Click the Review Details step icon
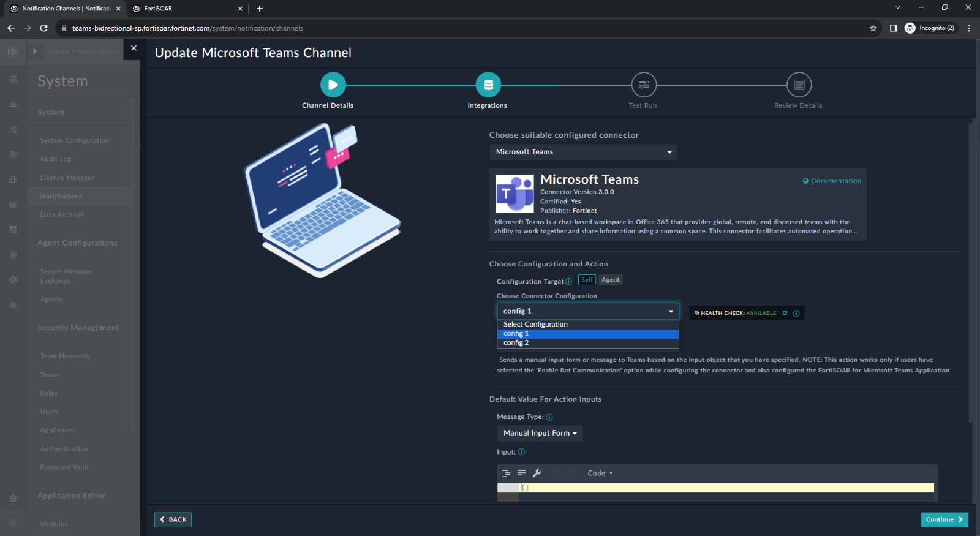980x536 pixels. (799, 85)
